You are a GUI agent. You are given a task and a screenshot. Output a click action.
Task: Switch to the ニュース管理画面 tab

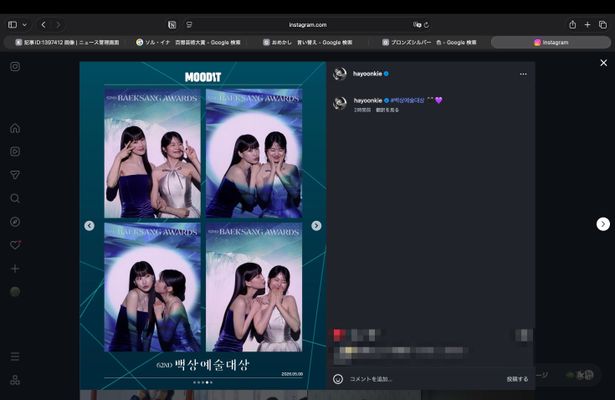(x=67, y=42)
